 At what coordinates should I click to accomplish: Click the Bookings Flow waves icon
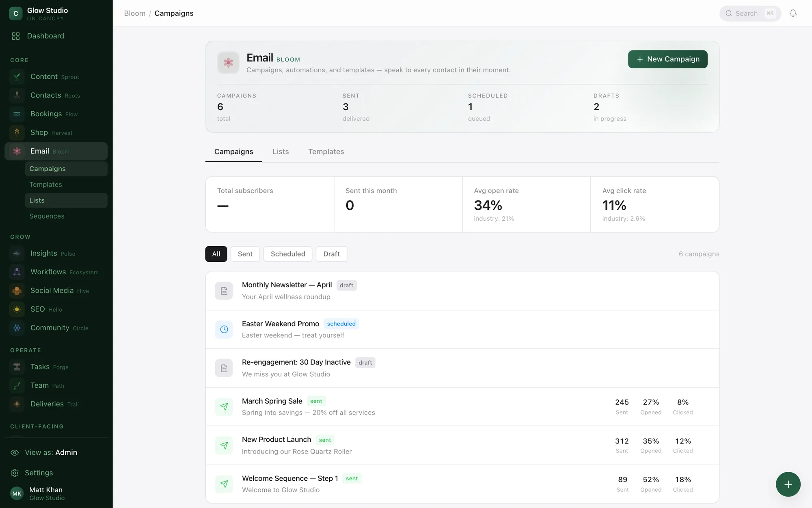coord(17,114)
